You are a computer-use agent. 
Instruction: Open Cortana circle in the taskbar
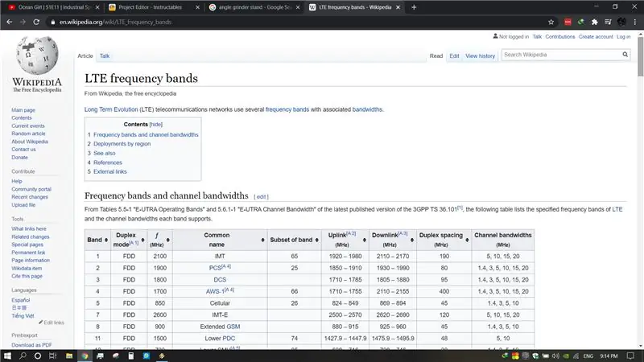[x=37, y=356]
